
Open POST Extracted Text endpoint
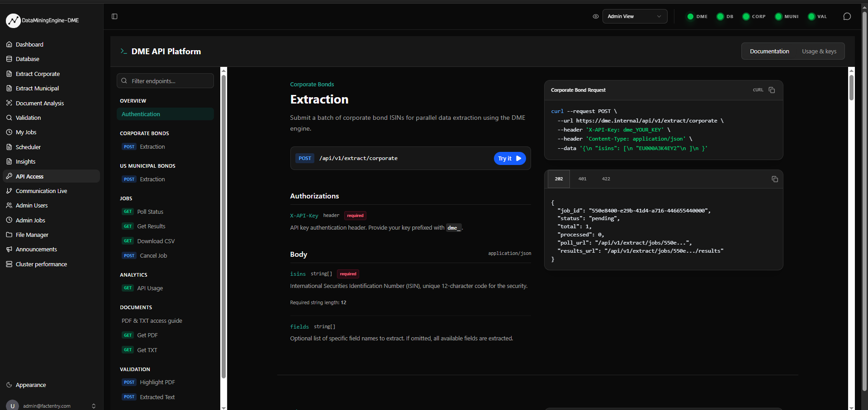coord(165,397)
